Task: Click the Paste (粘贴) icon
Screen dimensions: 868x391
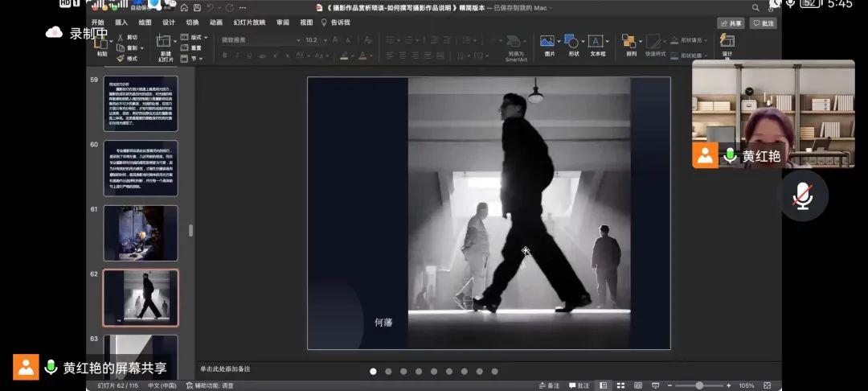Action: pyautogui.click(x=101, y=44)
